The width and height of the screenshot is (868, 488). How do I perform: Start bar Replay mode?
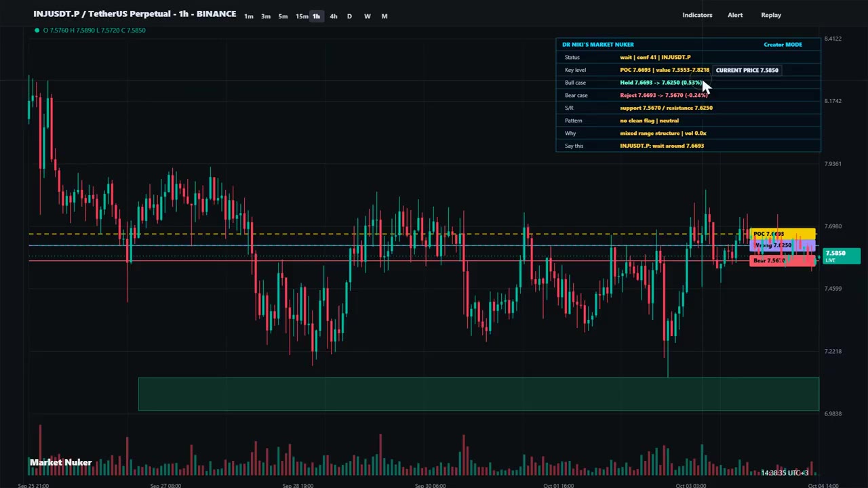click(x=771, y=15)
